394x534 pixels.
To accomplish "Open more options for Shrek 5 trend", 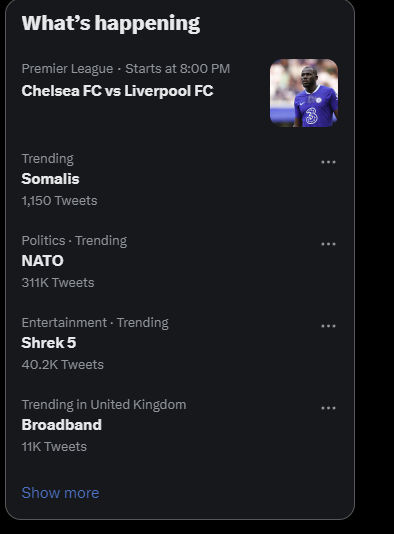I will coord(328,326).
